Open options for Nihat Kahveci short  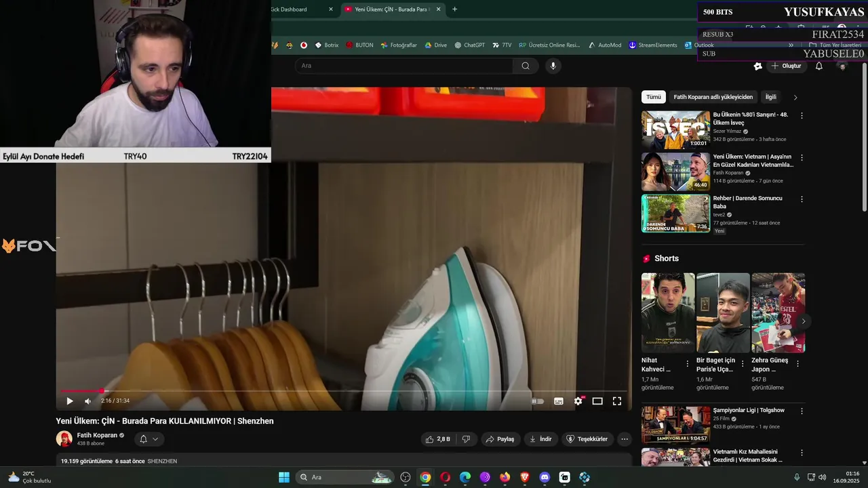pyautogui.click(x=687, y=364)
